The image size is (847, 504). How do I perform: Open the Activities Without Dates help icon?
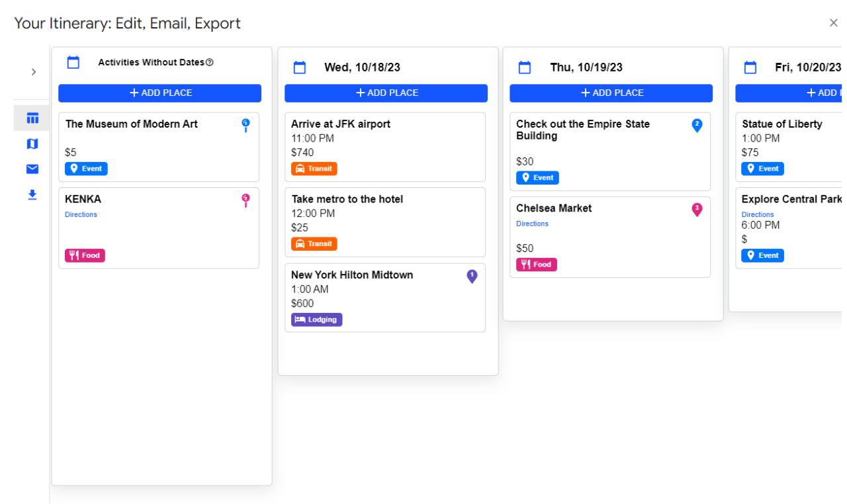pos(210,62)
